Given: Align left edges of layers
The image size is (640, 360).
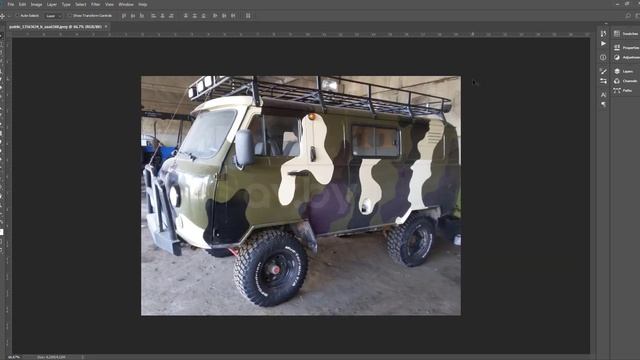Looking at the screenshot, I should [x=153, y=16].
